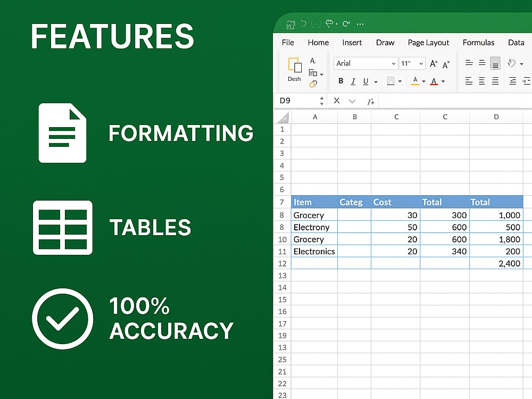Click the cell containing 500
The height and width of the screenshot is (399, 532).
click(x=496, y=227)
